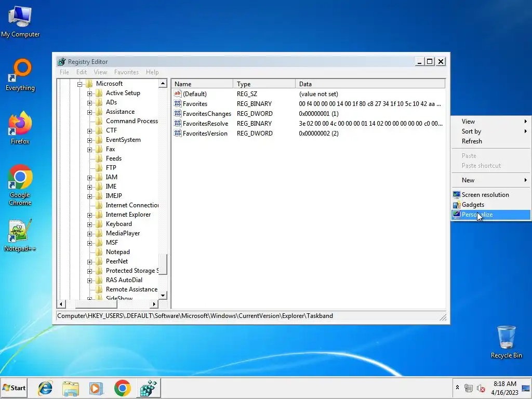Viewport: 532px width, 399px height.
Task: Click the 0x00000002 (2) data value
Action: point(318,134)
